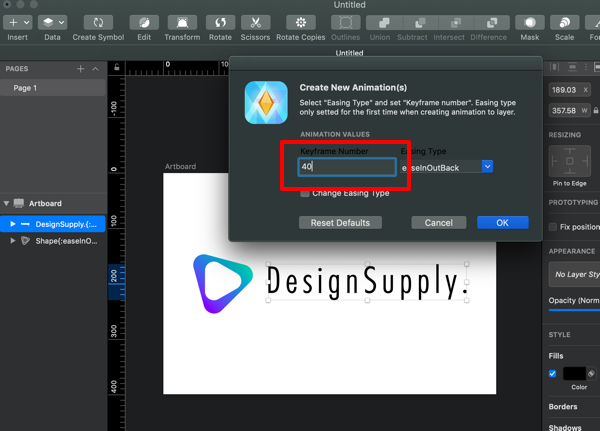Confirm dialog with OK button
600x431 pixels.
pyautogui.click(x=502, y=222)
